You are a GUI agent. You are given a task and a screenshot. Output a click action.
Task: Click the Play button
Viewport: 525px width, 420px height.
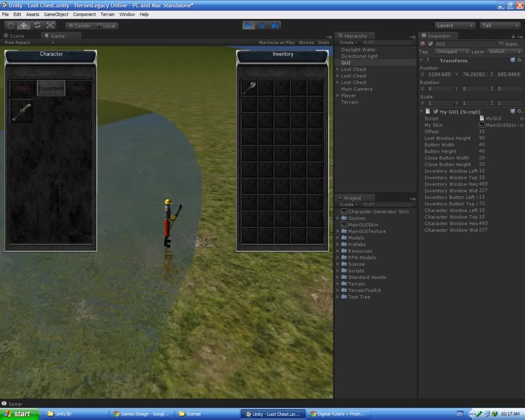(249, 26)
